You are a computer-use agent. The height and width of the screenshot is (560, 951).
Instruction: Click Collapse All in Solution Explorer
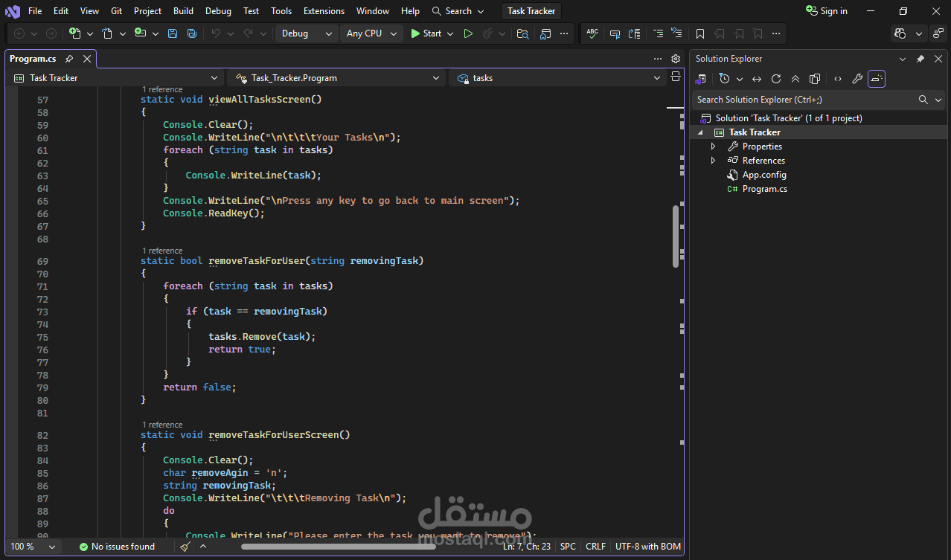(795, 79)
